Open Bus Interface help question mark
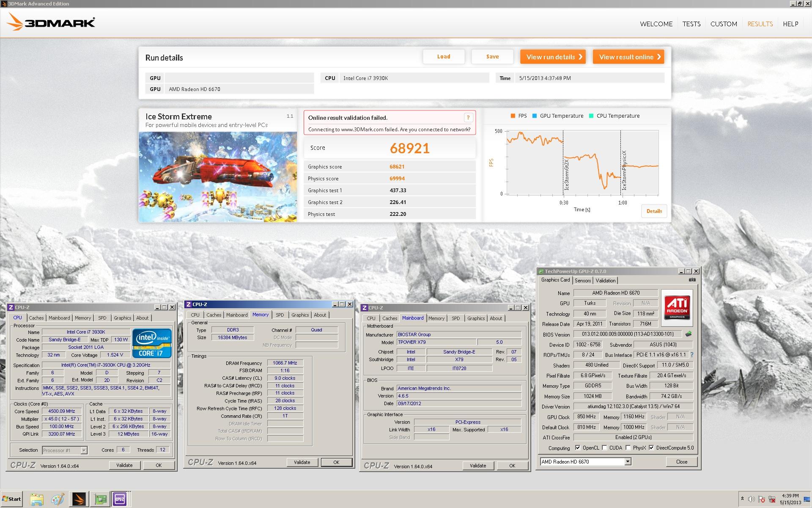Viewport: 812px width, 508px height. [x=692, y=355]
